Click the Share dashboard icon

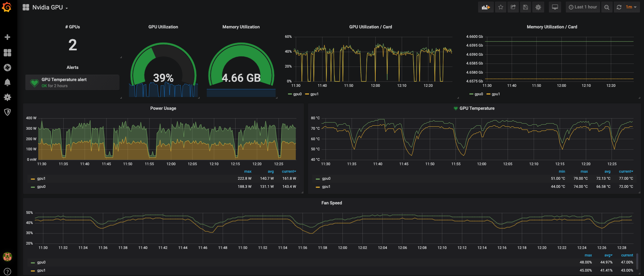[513, 7]
